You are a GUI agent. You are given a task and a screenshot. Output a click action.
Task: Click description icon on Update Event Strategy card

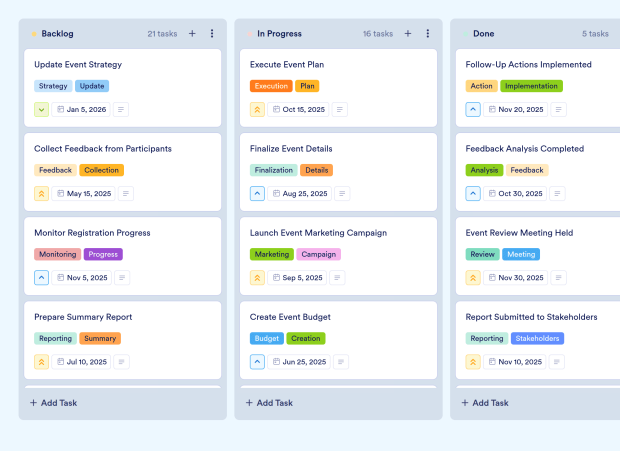click(122, 109)
